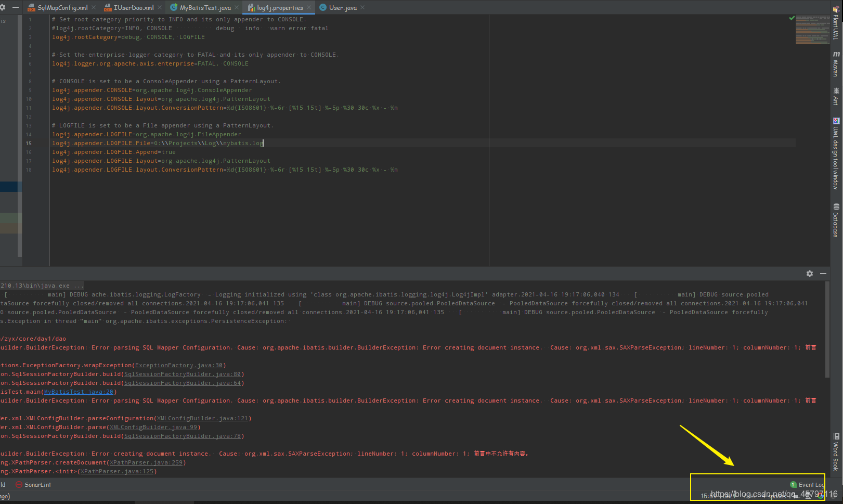Click the LOGFILE.File path line in editor
The image size is (843, 504).
[158, 144]
